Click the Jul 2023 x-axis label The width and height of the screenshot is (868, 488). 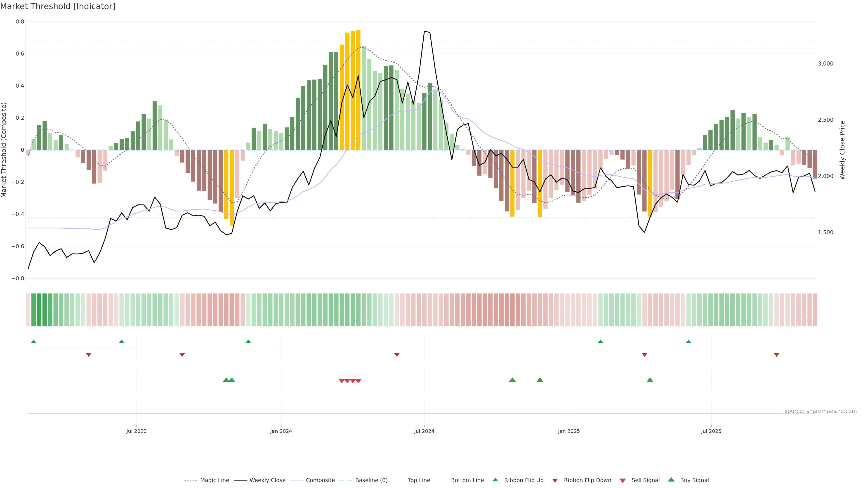pyautogui.click(x=137, y=431)
